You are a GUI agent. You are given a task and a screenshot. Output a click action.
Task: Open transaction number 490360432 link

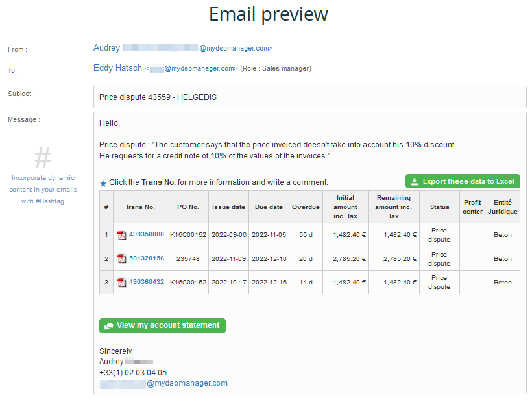147,282
